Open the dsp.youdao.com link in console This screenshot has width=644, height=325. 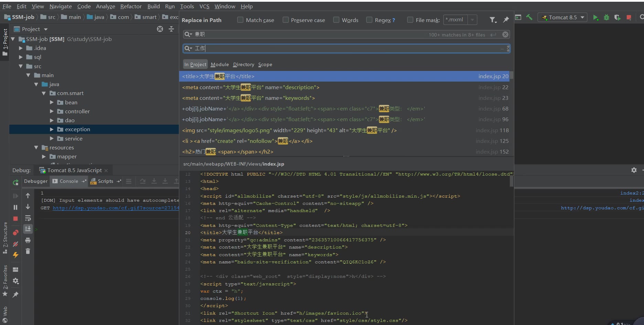(116, 208)
